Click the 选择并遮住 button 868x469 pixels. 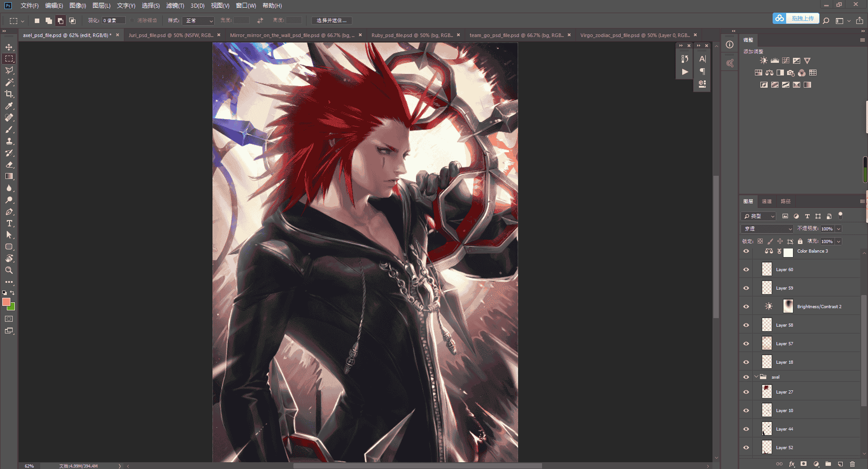click(x=332, y=21)
